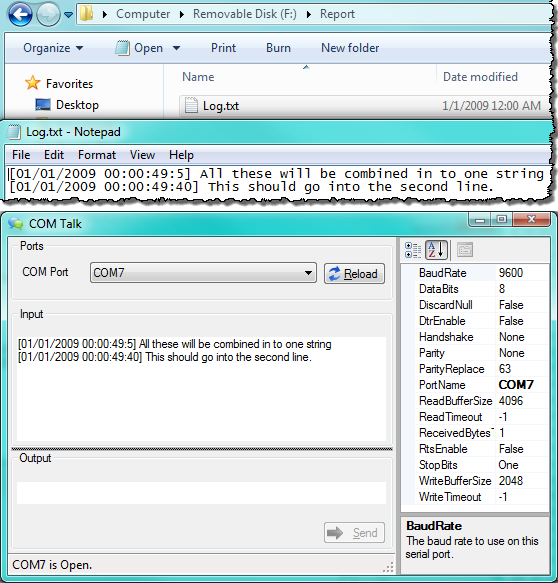Viewport: 558px width, 583px height.
Task: Select the Desktop icon in navigation pane
Action: click(43, 105)
